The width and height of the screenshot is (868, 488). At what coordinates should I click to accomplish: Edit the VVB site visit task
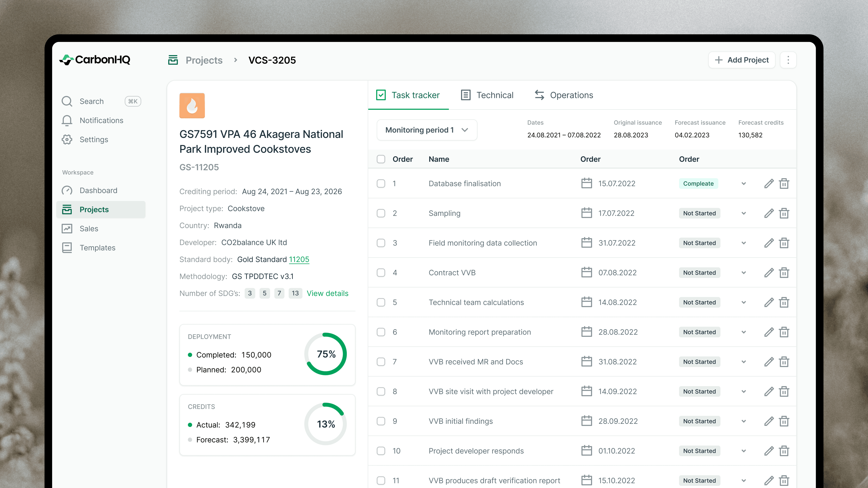click(769, 391)
